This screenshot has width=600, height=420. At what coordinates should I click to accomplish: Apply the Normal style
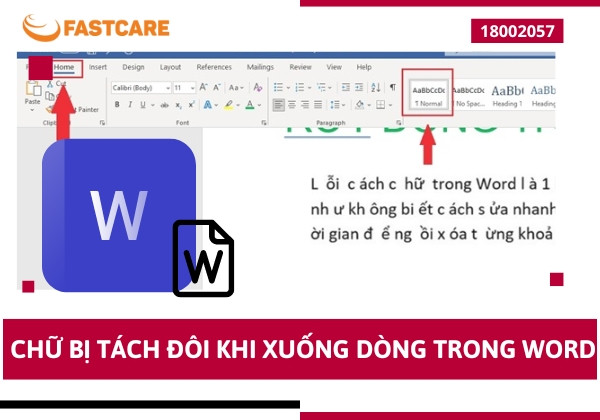click(x=429, y=94)
